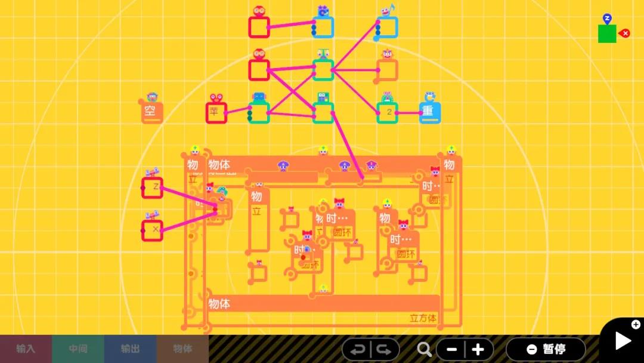Select the tall 物 立 node under the top bar

(259, 220)
